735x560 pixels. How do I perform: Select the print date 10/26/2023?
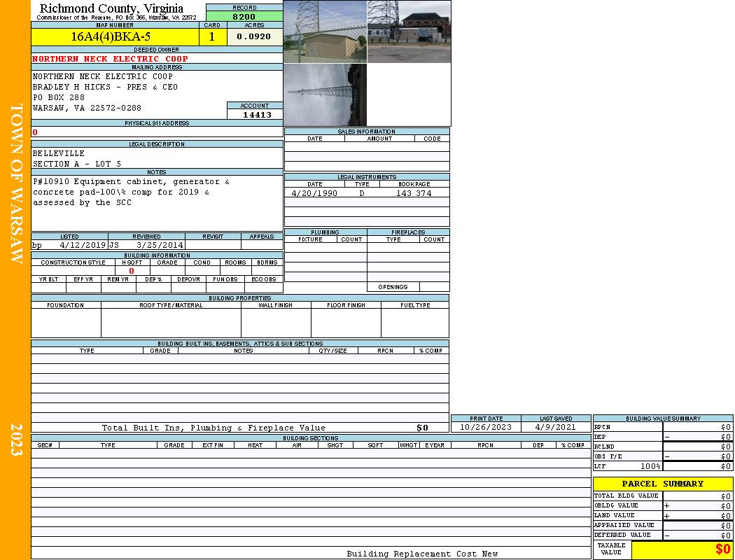click(486, 427)
